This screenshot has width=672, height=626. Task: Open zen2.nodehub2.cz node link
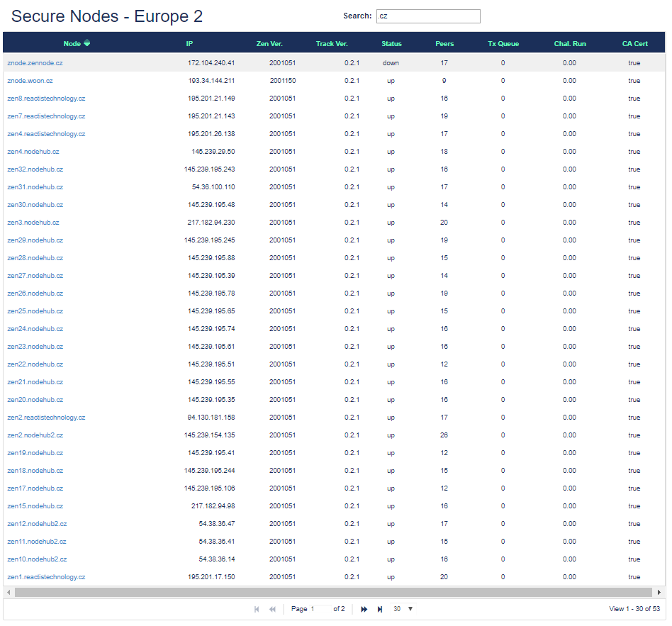tap(35, 435)
